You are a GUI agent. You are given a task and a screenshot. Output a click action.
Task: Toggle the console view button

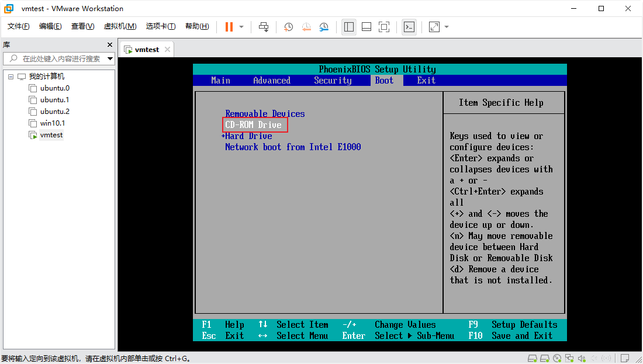pyautogui.click(x=409, y=27)
